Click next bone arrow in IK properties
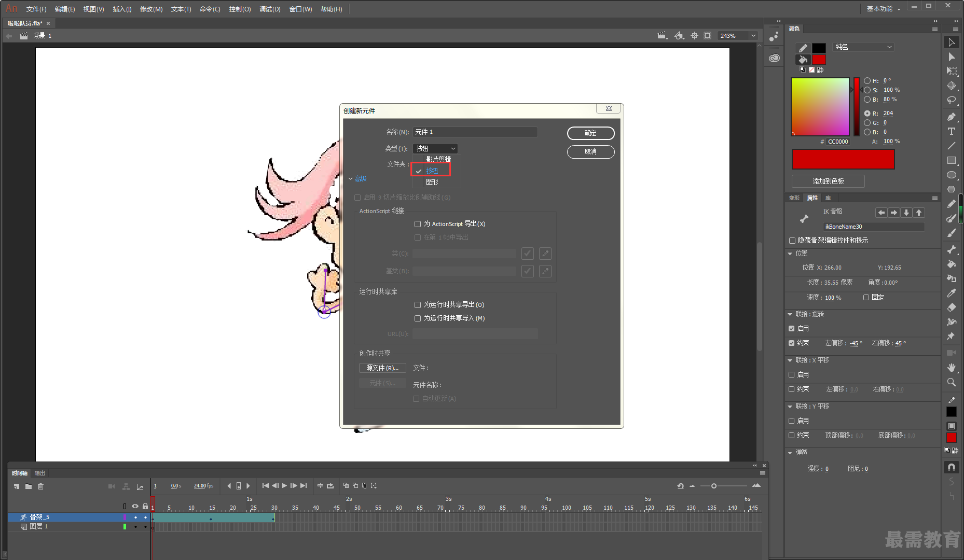The width and height of the screenshot is (964, 560). click(x=894, y=213)
